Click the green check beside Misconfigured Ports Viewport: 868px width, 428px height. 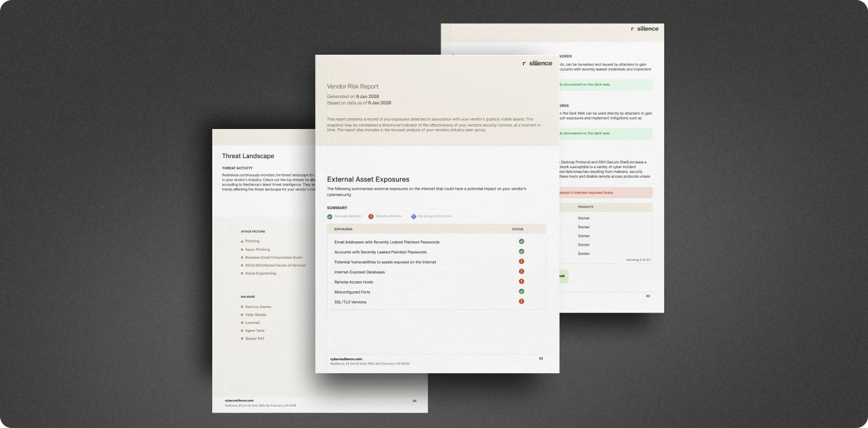point(521,292)
